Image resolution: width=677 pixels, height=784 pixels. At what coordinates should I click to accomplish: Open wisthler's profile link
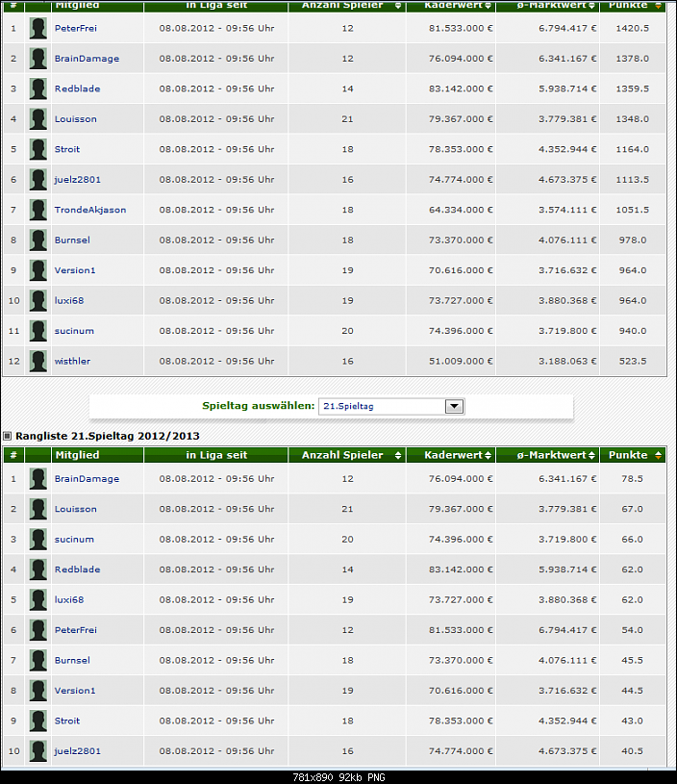(x=72, y=362)
